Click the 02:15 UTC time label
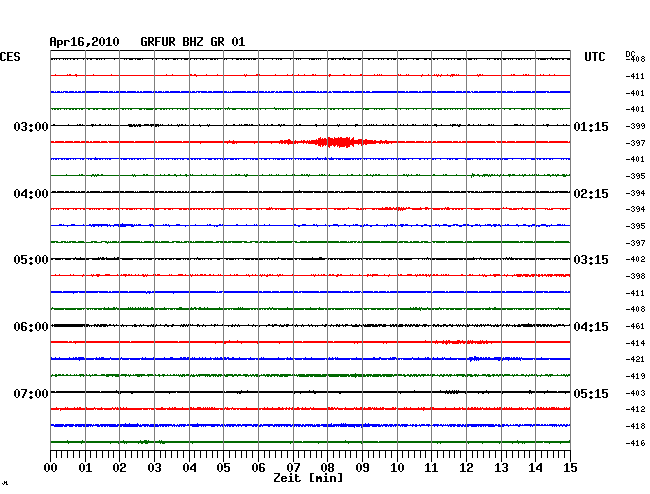The height and width of the screenshot is (494, 650). click(591, 194)
